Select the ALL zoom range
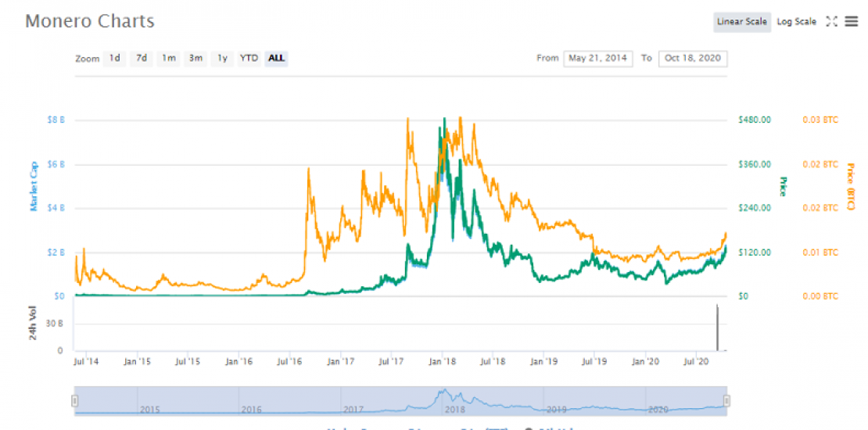 click(x=276, y=58)
